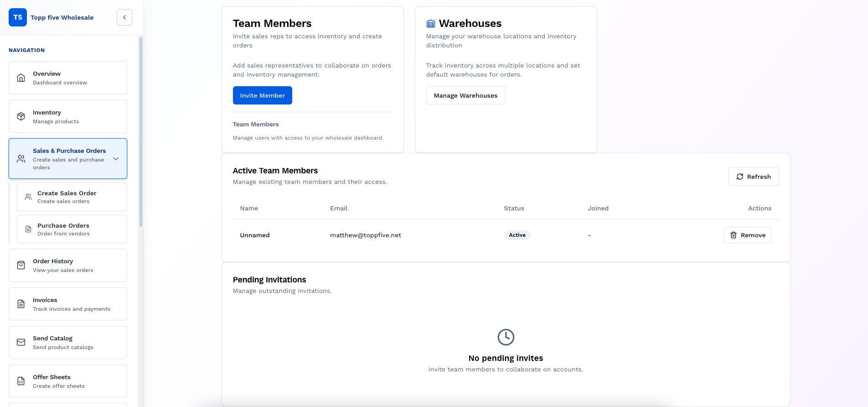Refresh the active team members list
Image resolution: width=868 pixels, height=407 pixels.
click(x=753, y=177)
